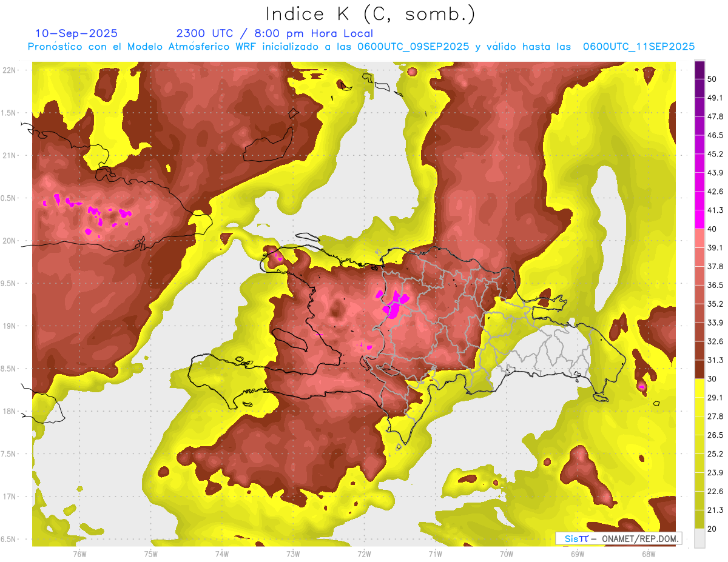The height and width of the screenshot is (562, 728).
Task: Click the "17N" latitude axis label
Action: pos(9,497)
